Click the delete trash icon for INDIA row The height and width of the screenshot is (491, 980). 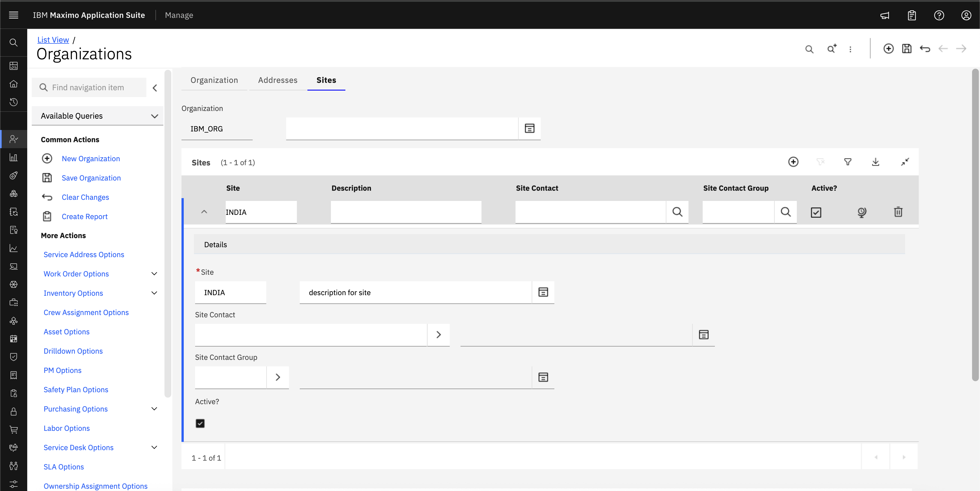tap(898, 212)
